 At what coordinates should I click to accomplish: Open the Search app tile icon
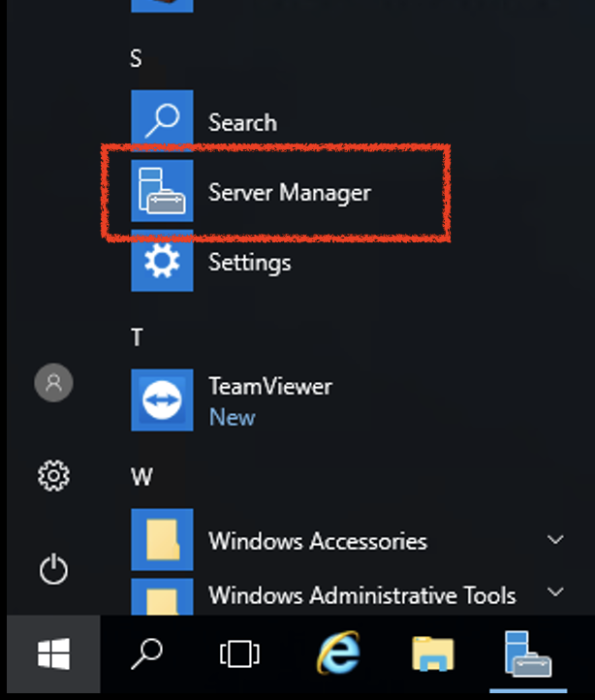pyautogui.click(x=162, y=121)
